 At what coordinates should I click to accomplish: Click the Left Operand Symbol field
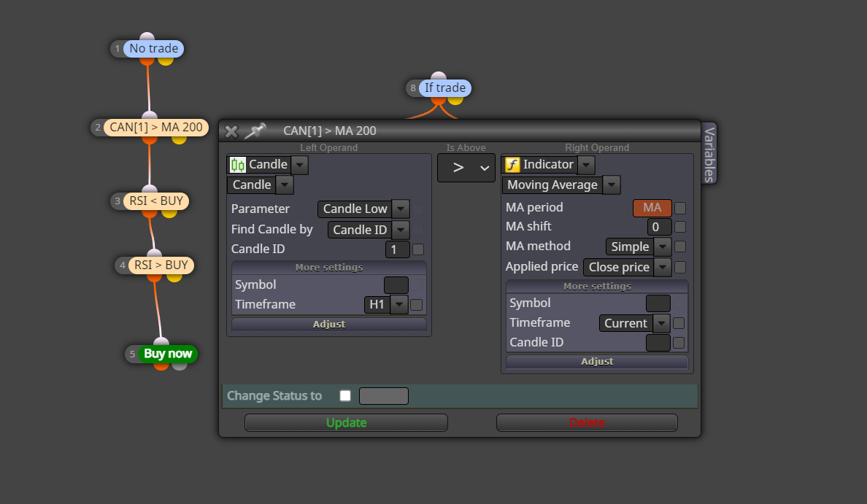[396, 285]
